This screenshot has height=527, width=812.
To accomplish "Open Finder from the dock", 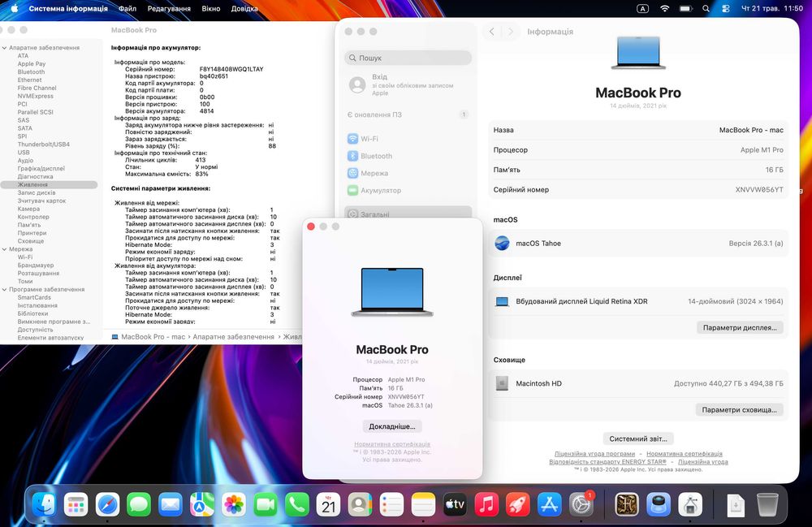I will [45, 503].
